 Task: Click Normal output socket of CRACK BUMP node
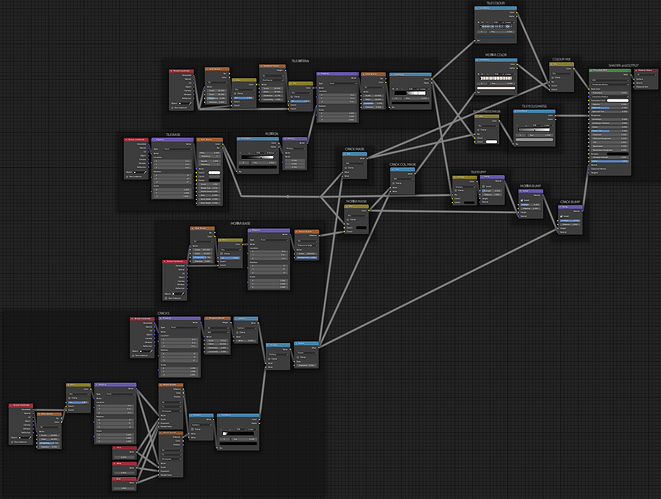coord(582,211)
